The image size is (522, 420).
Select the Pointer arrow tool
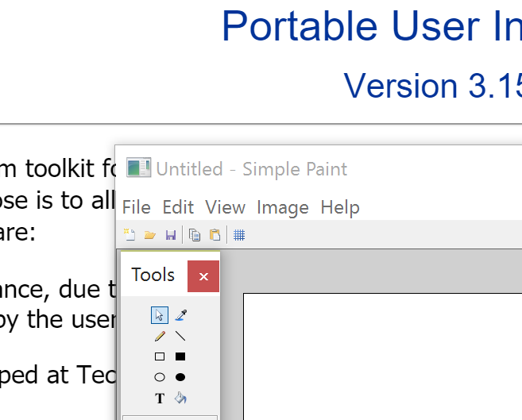point(160,315)
